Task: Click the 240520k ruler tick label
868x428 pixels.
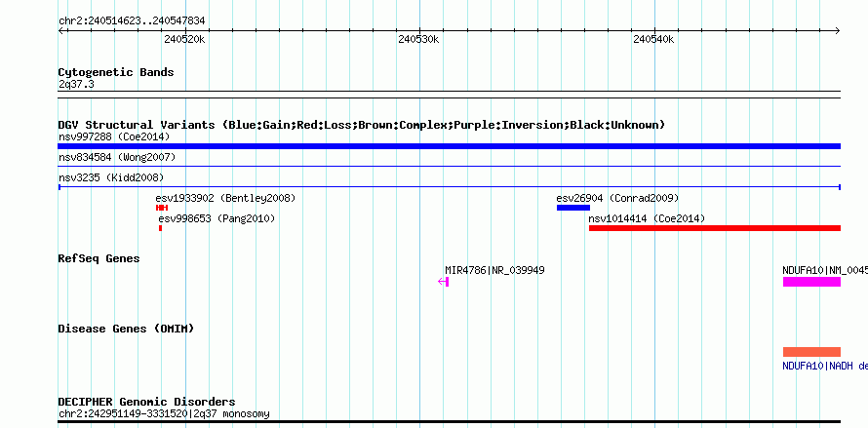Action: 184,39
